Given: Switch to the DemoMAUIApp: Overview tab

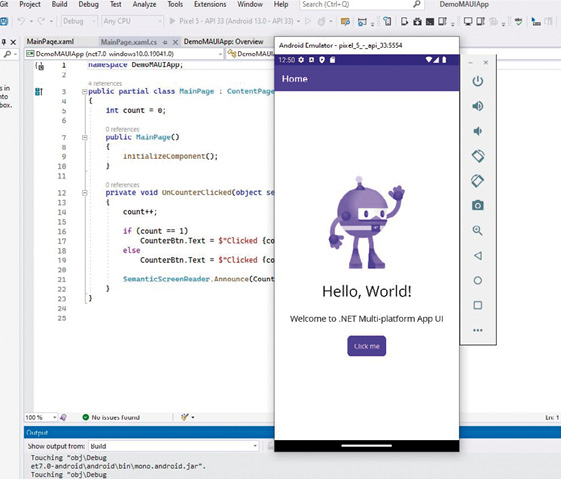Looking at the screenshot, I should click(224, 42).
